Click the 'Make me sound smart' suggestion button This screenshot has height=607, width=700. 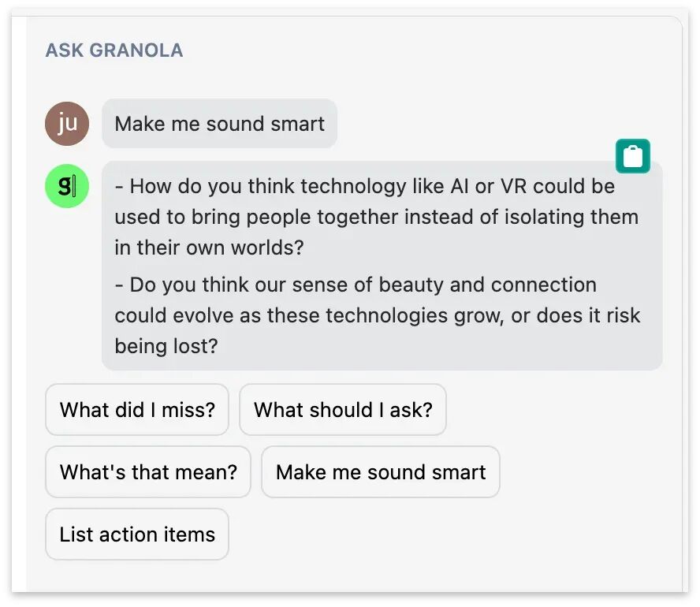pyautogui.click(x=381, y=471)
